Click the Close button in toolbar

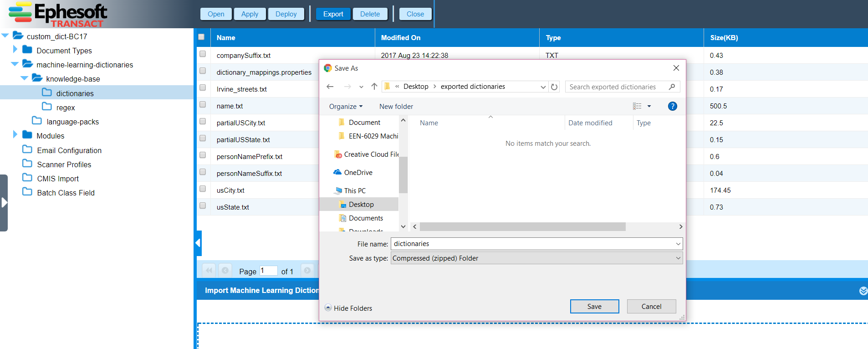(x=415, y=14)
